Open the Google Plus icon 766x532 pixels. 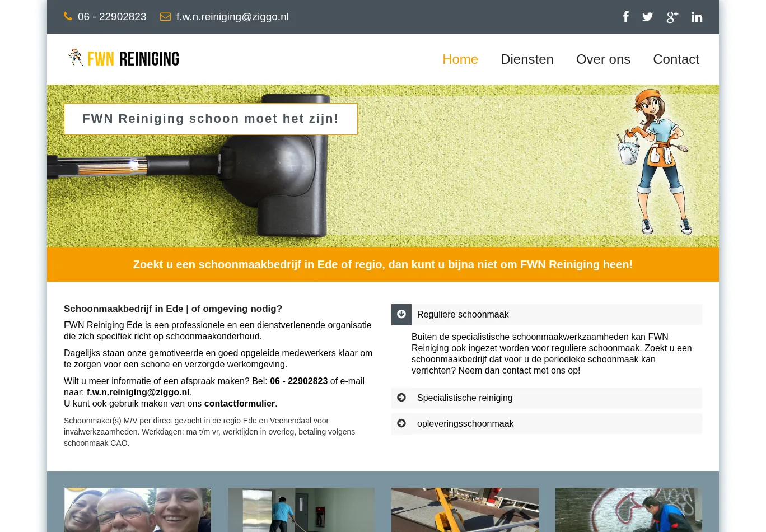coord(672,17)
